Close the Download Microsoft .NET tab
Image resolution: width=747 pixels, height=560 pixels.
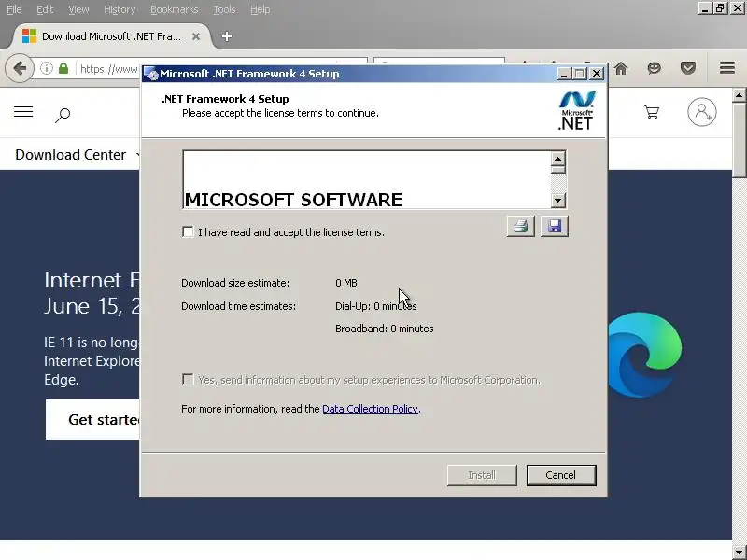coord(196,36)
